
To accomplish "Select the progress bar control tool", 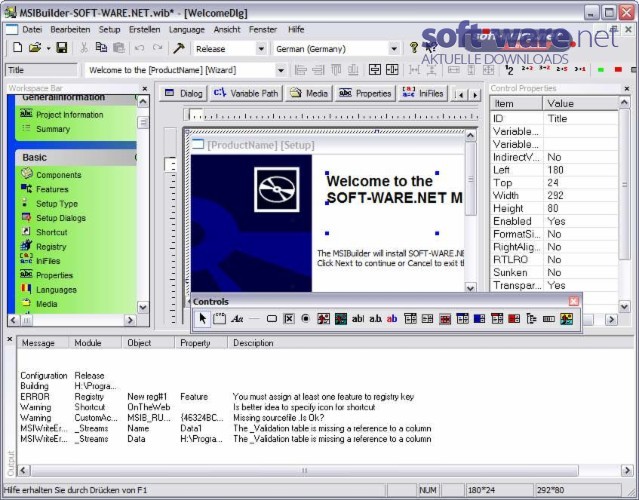I will pyautogui.click(x=549, y=319).
